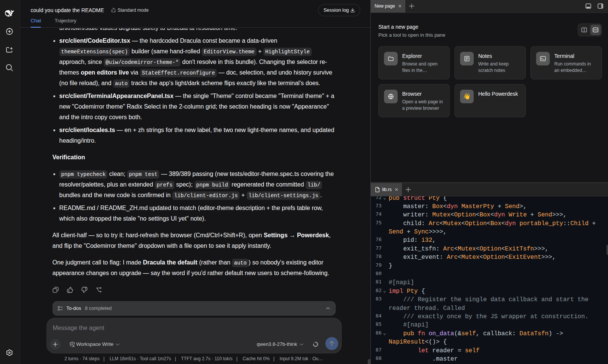608x364 pixels.
Task: Toggle the bottom panel layout icon
Action: (x=588, y=6)
